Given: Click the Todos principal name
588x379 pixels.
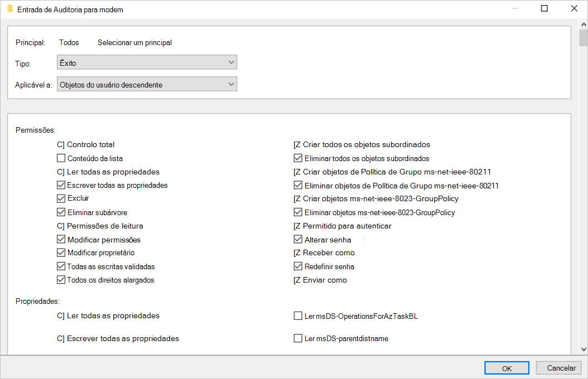Looking at the screenshot, I should (x=69, y=43).
